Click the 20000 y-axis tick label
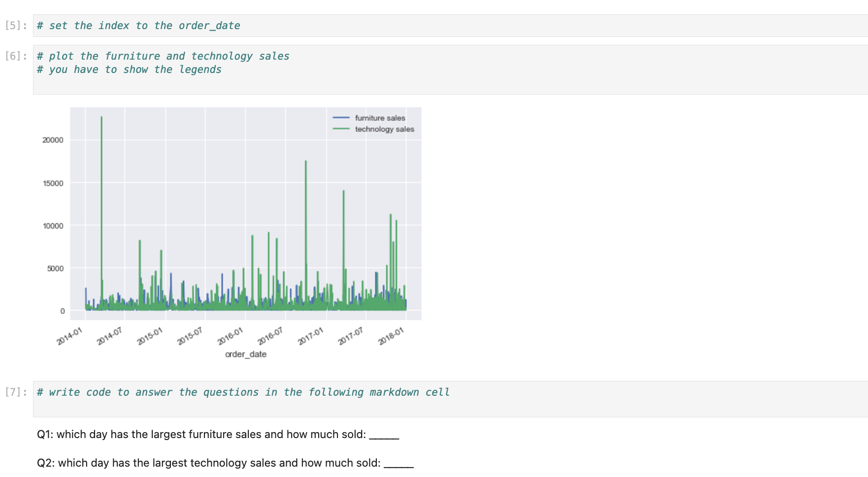 52,140
